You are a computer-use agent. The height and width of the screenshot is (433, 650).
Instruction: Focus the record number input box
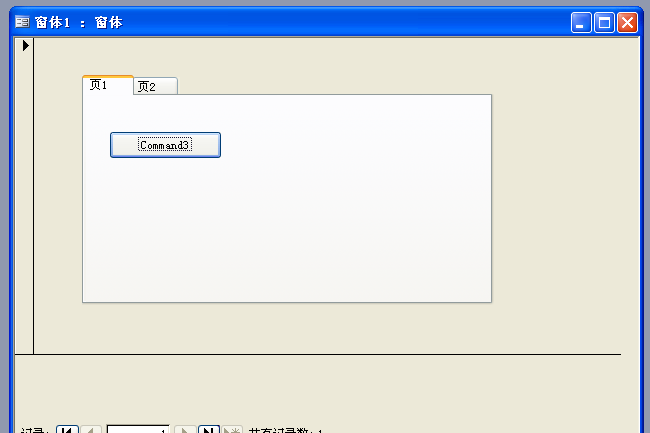tap(138, 429)
